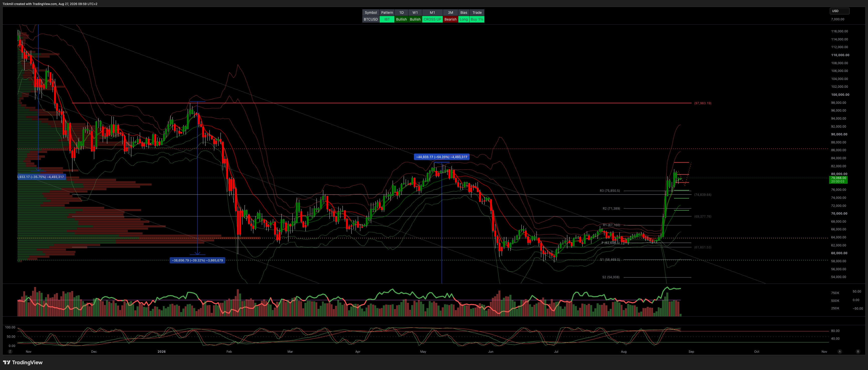Click the 80.00 oscillator axis label

pos(835,331)
